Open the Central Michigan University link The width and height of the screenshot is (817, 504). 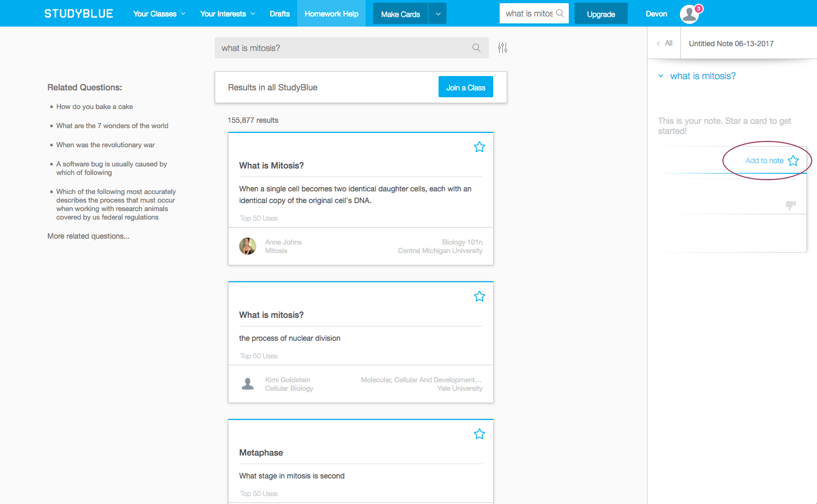440,250
